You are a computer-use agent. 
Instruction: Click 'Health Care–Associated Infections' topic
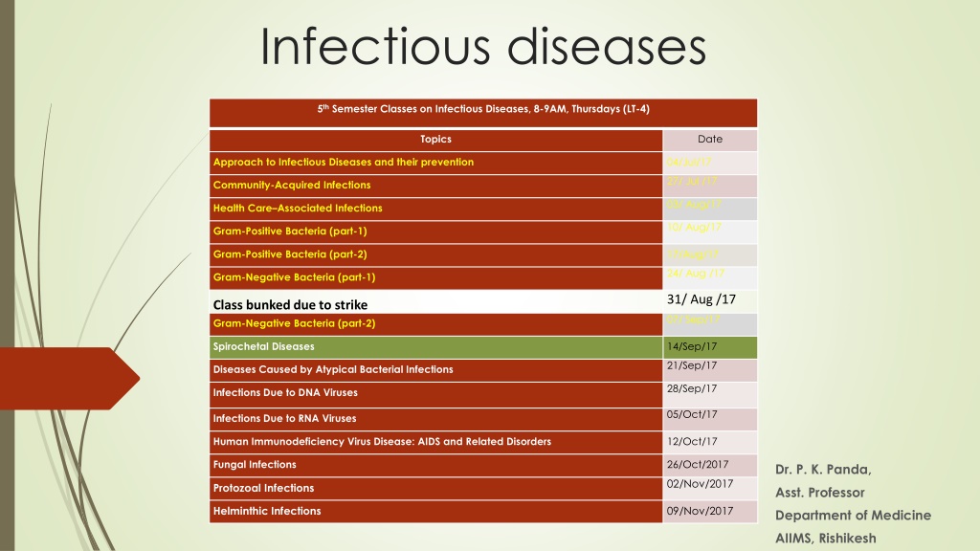298,208
